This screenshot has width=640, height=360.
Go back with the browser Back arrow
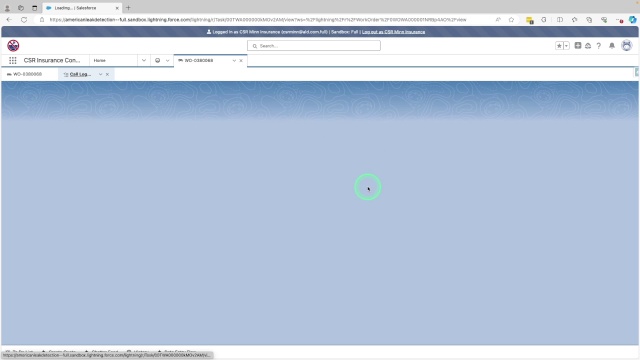pos(9,20)
